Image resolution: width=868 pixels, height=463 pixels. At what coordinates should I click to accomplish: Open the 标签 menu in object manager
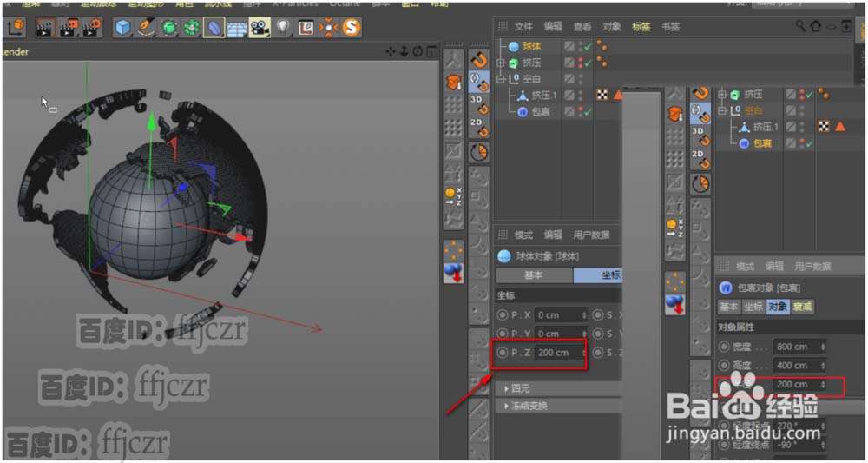tap(641, 27)
